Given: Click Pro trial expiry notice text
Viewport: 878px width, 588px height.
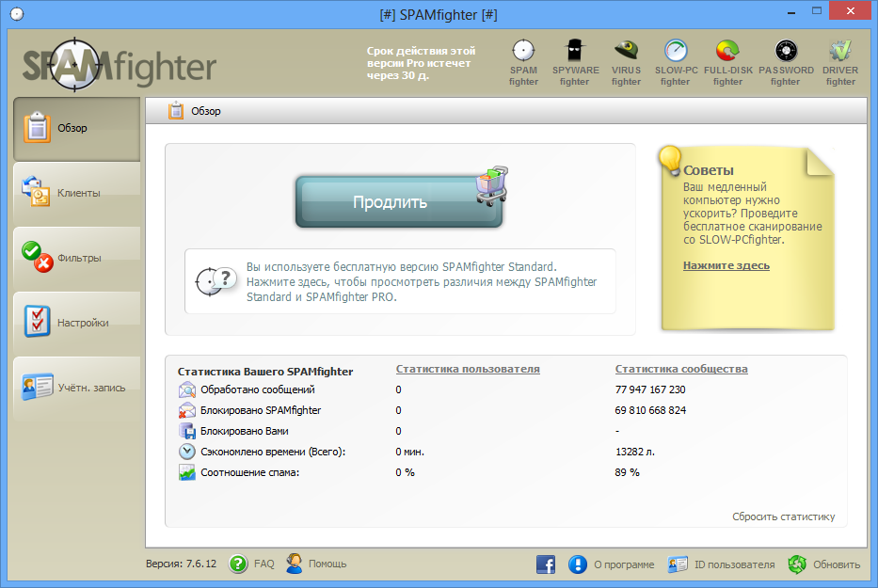Looking at the screenshot, I should pos(421,63).
